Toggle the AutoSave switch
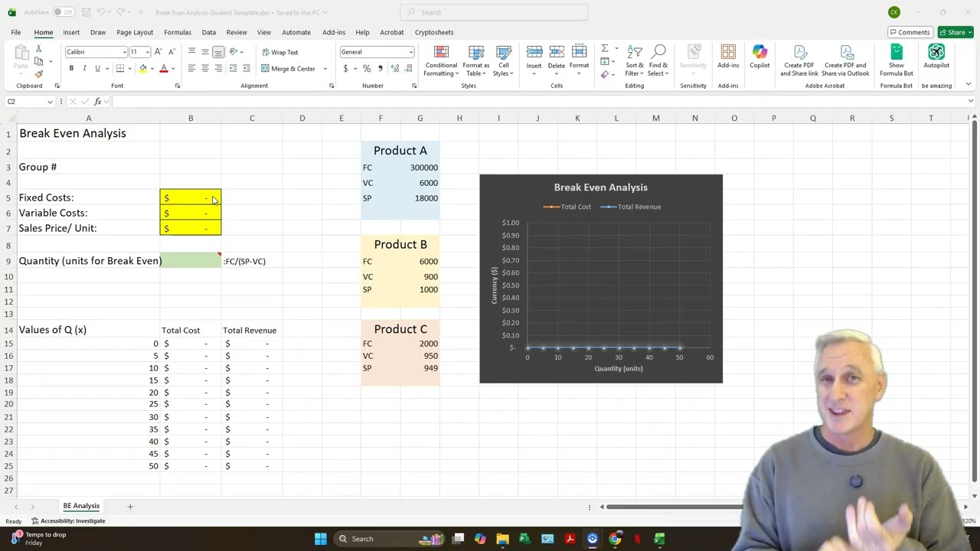980x551 pixels. [64, 12]
